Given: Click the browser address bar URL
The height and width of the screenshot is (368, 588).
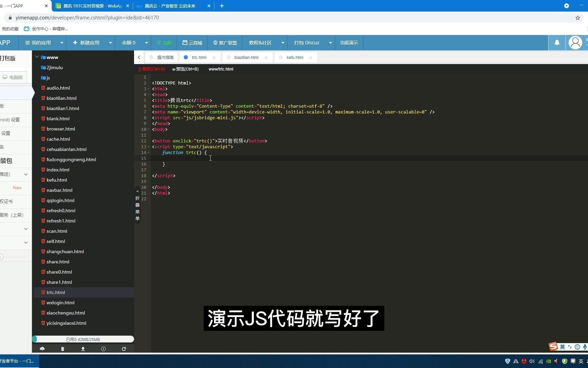Looking at the screenshot, I should 87,18.
